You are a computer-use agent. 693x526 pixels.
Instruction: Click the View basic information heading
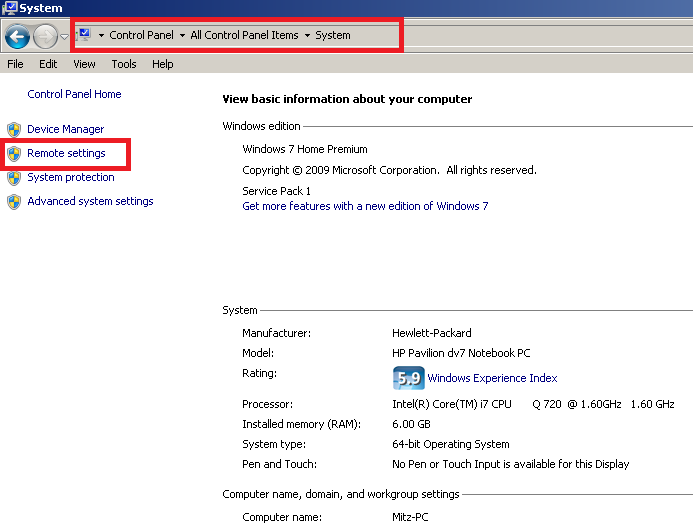347,99
